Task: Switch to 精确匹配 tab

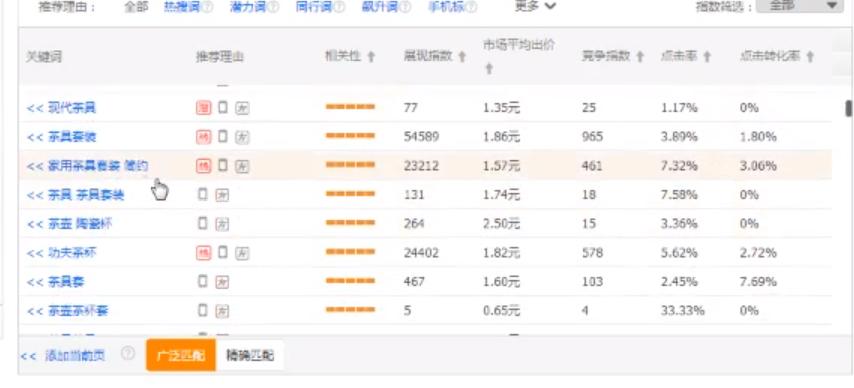Action: click(250, 355)
